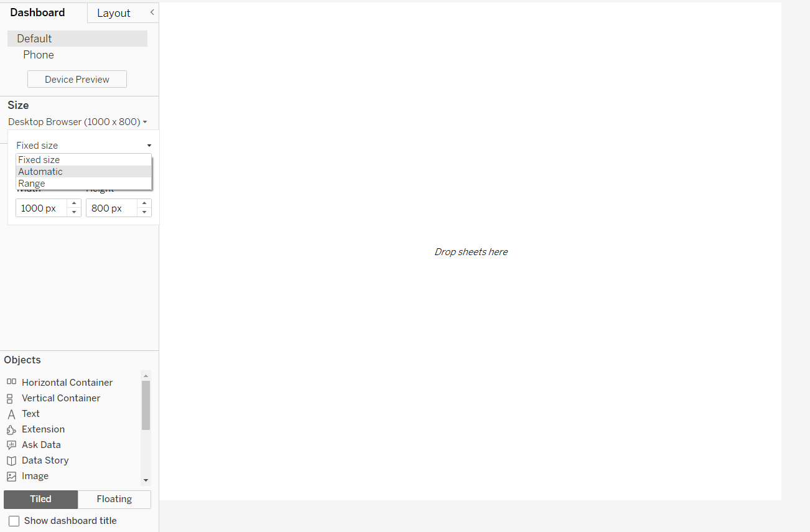Image resolution: width=810 pixels, height=532 pixels.
Task: Collapse the side pane with arrow
Action: coord(152,12)
